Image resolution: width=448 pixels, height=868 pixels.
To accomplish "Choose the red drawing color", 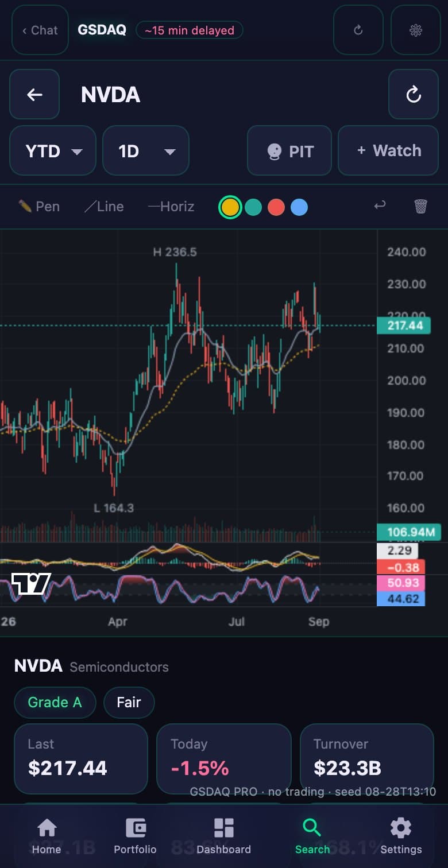I will (x=276, y=207).
